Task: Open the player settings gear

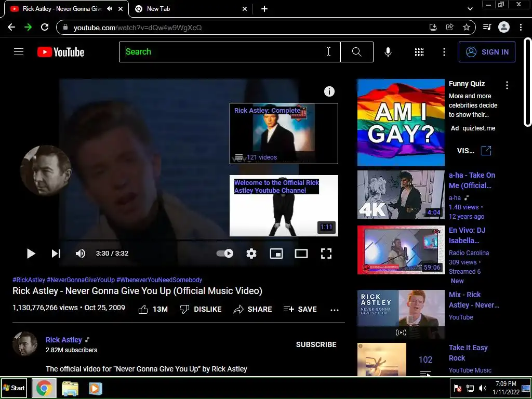Action: 251,254
